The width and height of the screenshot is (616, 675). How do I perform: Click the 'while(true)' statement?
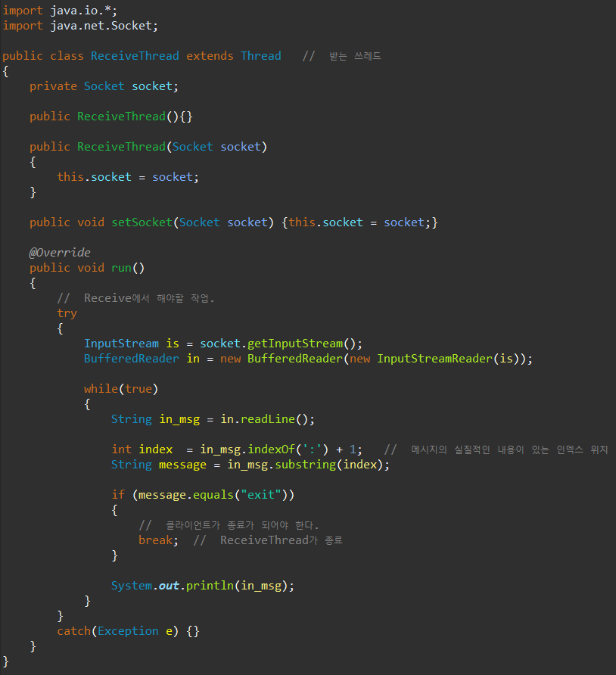pyautogui.click(x=121, y=389)
